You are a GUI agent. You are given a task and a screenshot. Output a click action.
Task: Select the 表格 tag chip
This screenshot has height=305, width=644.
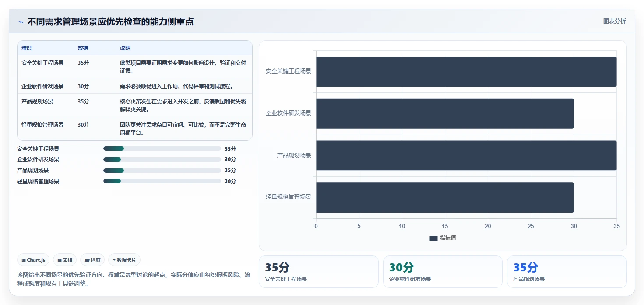65,260
